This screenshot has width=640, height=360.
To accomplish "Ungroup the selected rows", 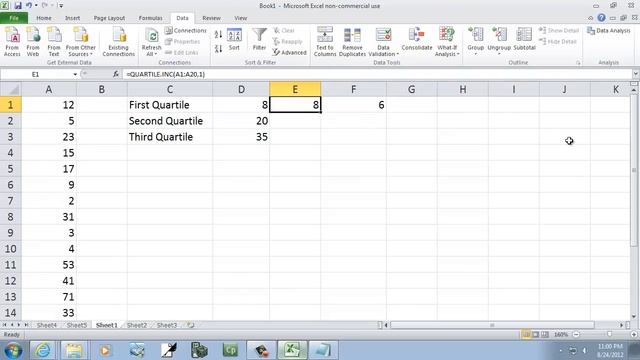I will (499, 41).
